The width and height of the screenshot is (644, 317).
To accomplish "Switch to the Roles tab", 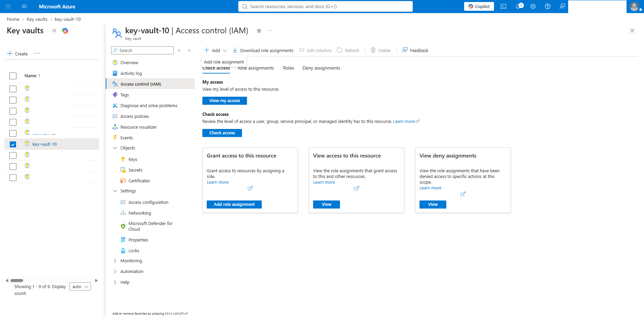I will [x=288, y=68].
